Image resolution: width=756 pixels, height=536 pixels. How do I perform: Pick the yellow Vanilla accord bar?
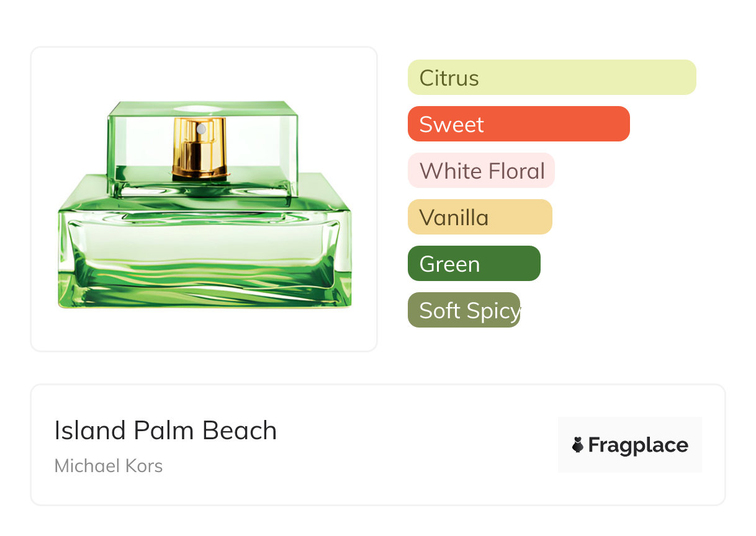click(480, 217)
